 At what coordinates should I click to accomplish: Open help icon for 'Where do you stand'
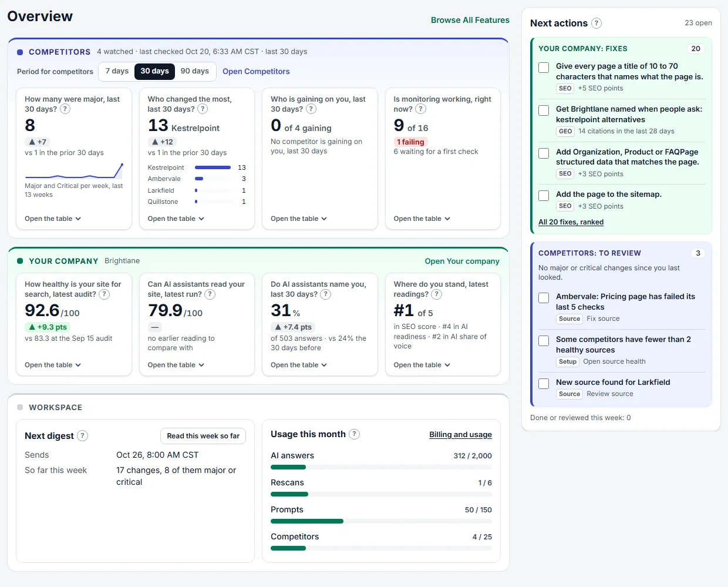436,294
